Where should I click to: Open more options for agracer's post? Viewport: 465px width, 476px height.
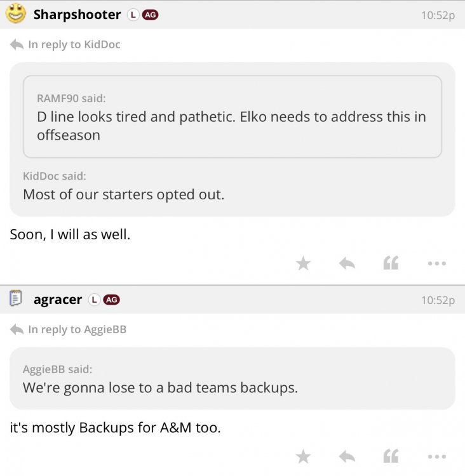436,456
